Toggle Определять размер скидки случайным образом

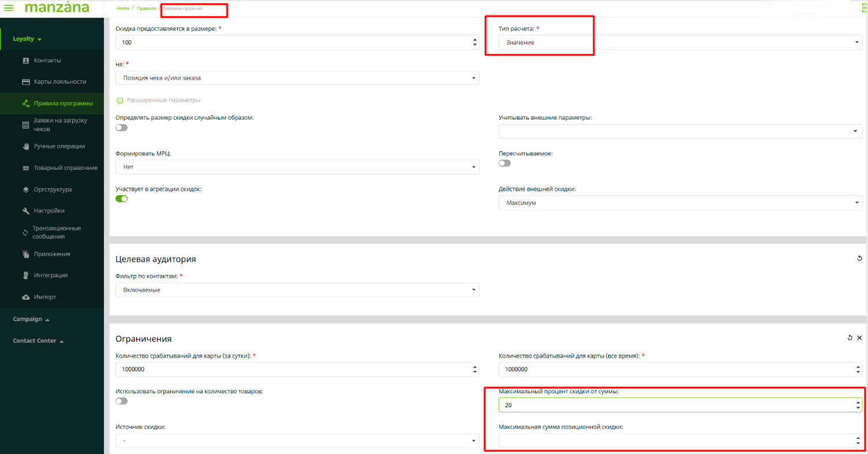(121, 128)
